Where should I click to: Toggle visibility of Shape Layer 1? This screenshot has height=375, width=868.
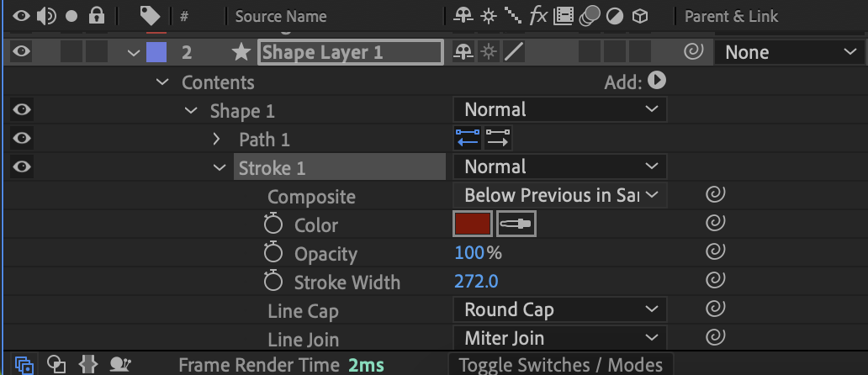coord(22,52)
